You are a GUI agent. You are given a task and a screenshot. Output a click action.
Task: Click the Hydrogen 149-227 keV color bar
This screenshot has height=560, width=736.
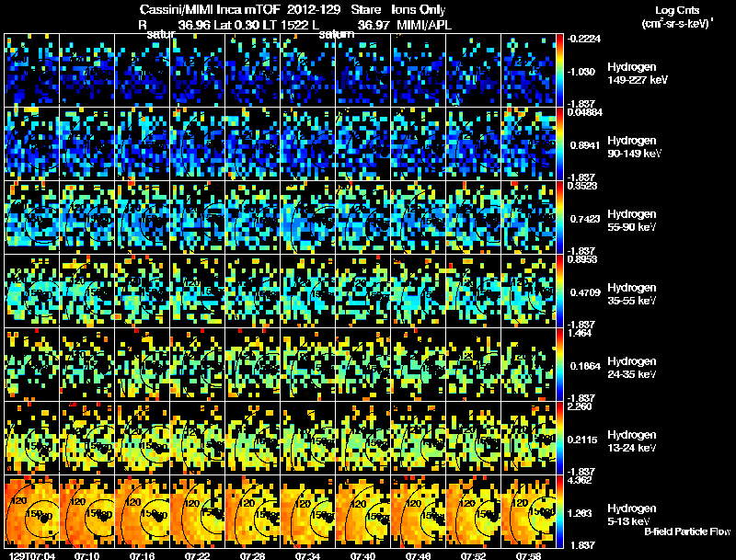point(559,70)
